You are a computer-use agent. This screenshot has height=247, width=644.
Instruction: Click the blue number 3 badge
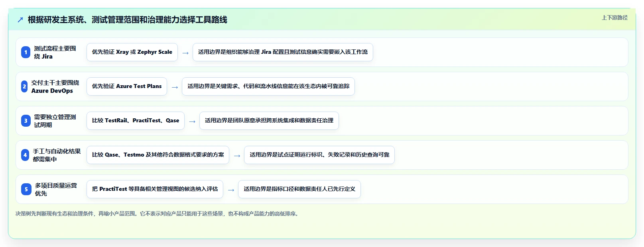[x=26, y=121]
